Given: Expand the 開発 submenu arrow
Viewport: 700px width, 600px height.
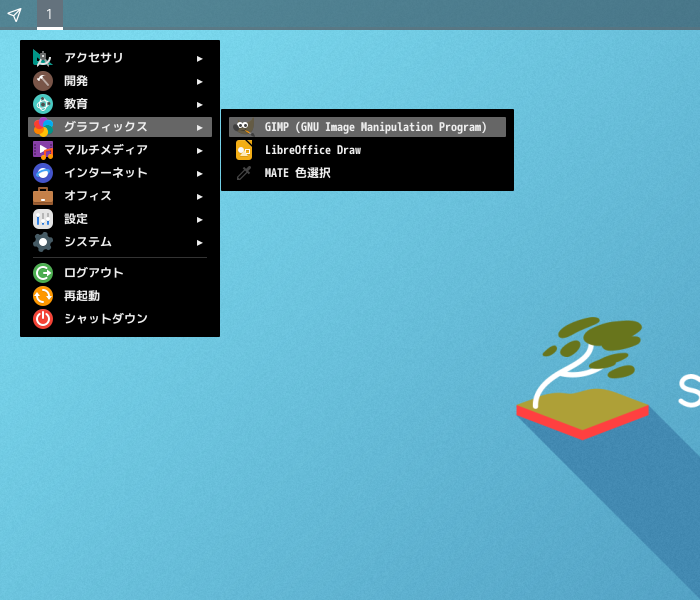Looking at the screenshot, I should [200, 82].
